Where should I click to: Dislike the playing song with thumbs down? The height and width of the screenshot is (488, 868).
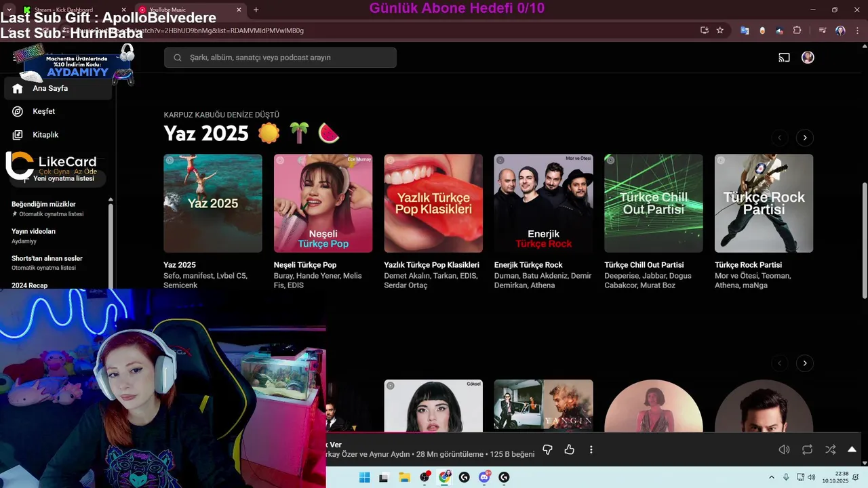548,449
